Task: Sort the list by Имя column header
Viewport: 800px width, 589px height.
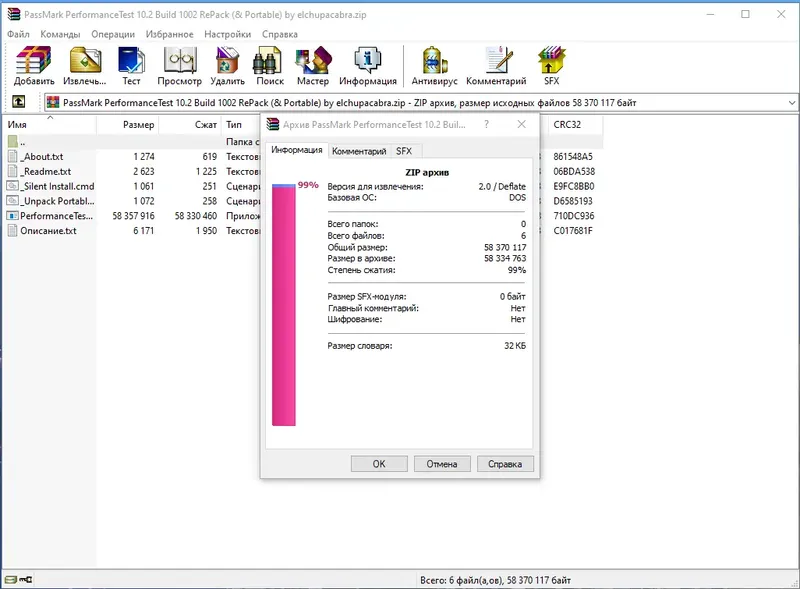Action: [50, 125]
